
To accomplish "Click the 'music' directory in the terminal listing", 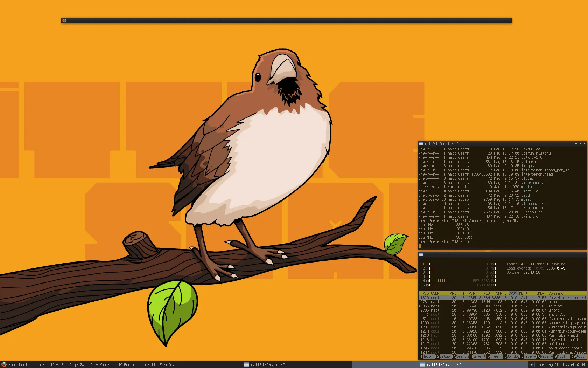I will (x=526, y=199).
